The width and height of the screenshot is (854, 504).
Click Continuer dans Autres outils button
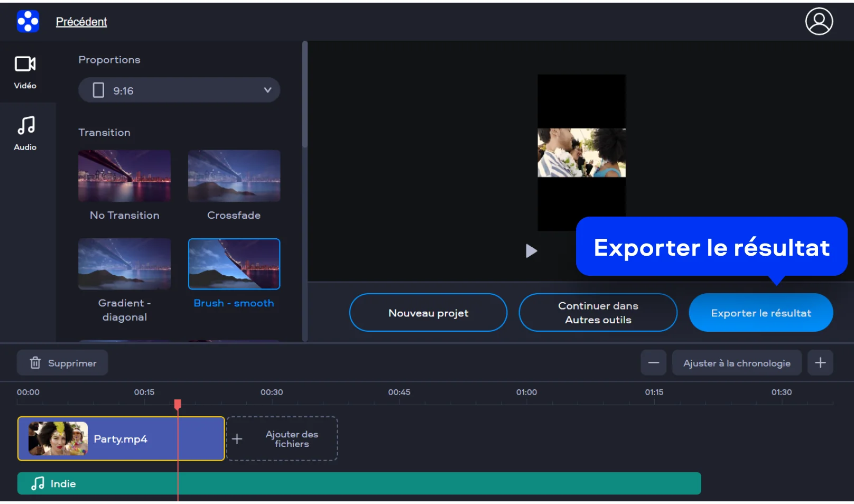[x=598, y=313]
